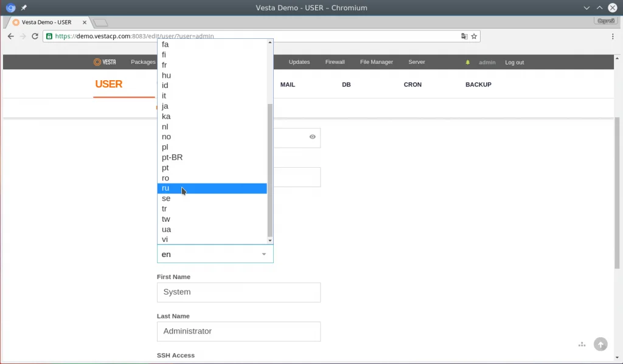Select language option pt
The height and width of the screenshot is (364, 623).
tap(212, 168)
